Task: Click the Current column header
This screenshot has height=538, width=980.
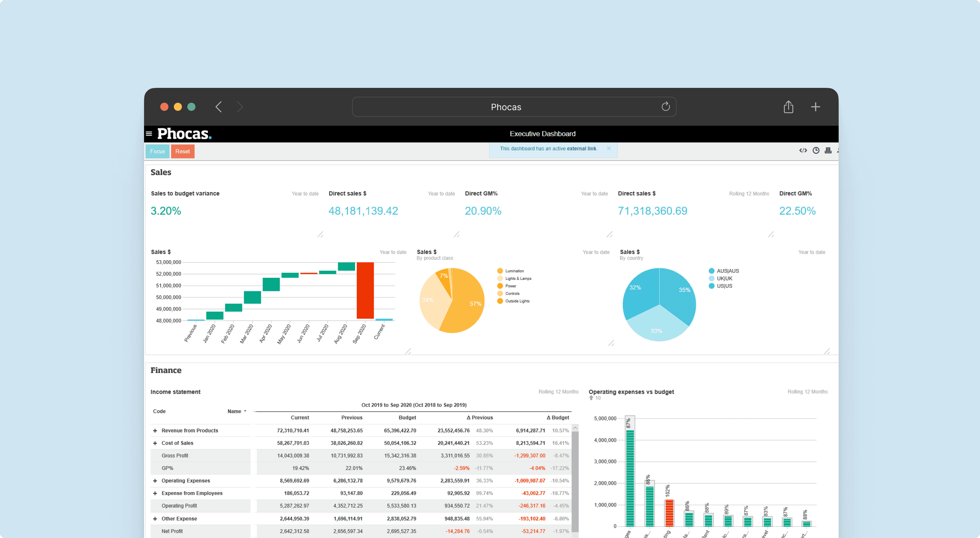Action: (x=300, y=418)
